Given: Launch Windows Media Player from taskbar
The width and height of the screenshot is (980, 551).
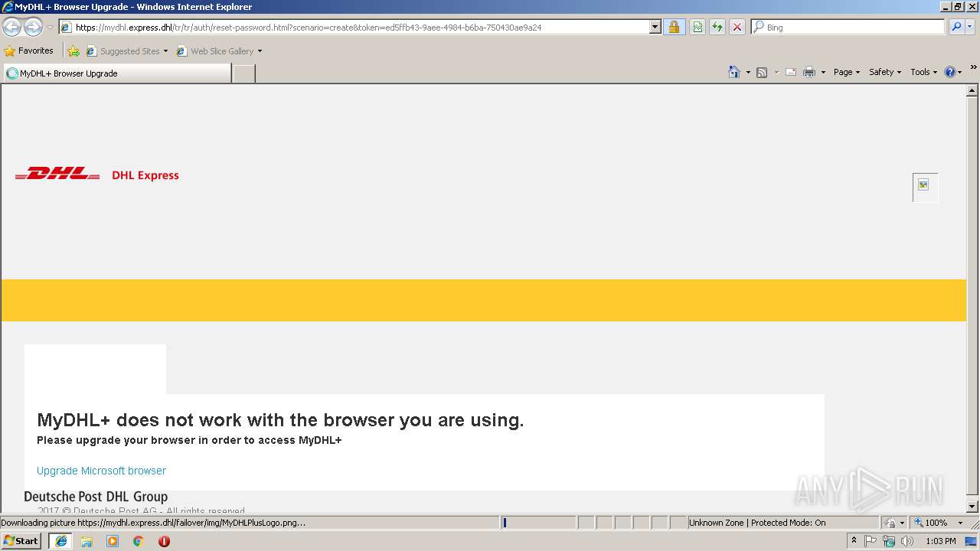Looking at the screenshot, I should click(113, 541).
